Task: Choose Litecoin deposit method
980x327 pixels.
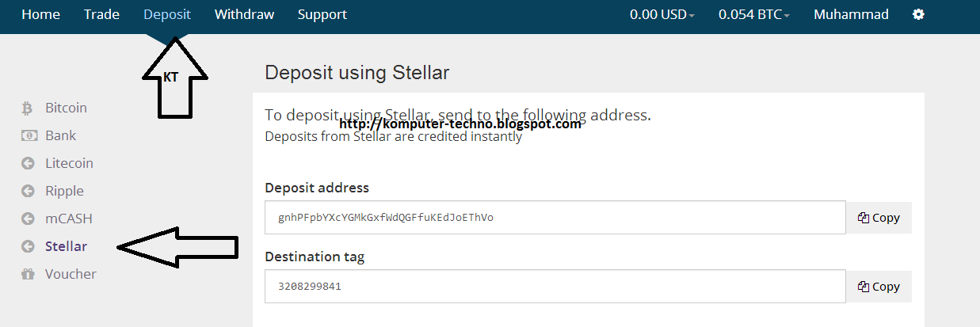Action: 69,164
